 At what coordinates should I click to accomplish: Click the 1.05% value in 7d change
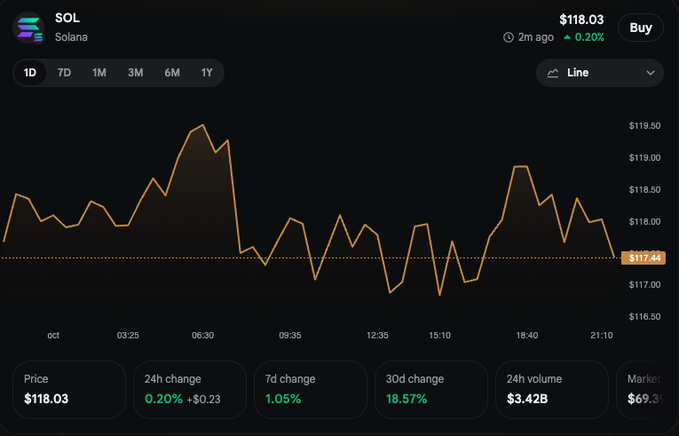click(x=283, y=399)
